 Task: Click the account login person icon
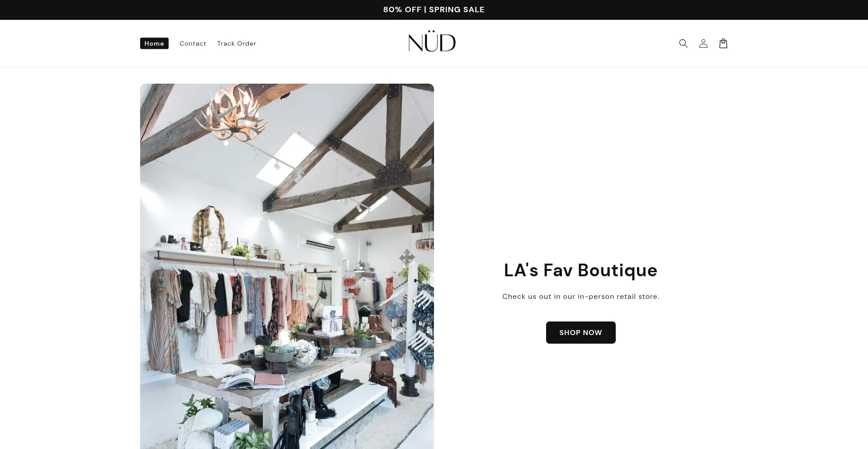[x=703, y=43]
